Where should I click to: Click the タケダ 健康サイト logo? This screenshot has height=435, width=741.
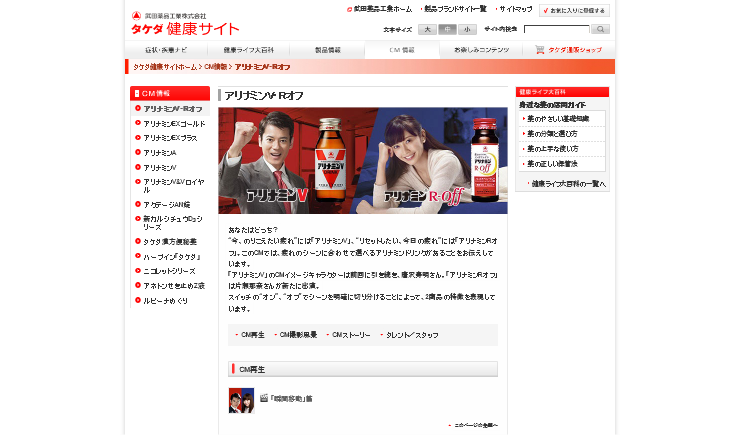pos(185,29)
